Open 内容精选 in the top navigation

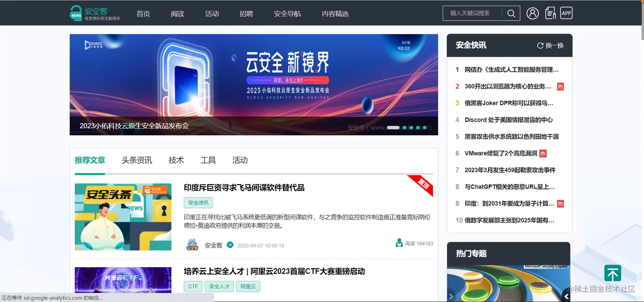pyautogui.click(x=335, y=14)
